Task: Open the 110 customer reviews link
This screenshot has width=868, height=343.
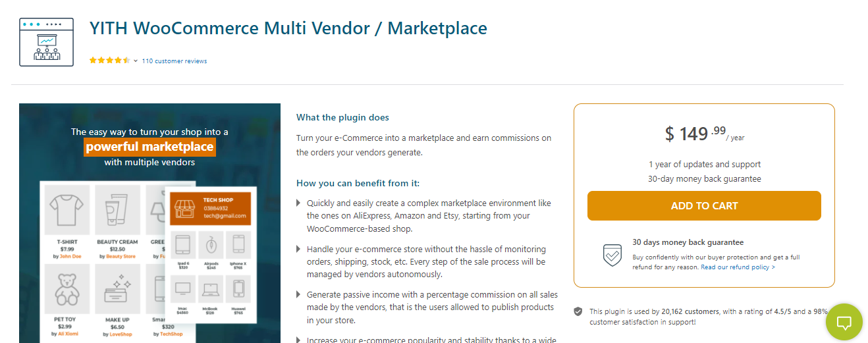Action: pyautogui.click(x=175, y=61)
